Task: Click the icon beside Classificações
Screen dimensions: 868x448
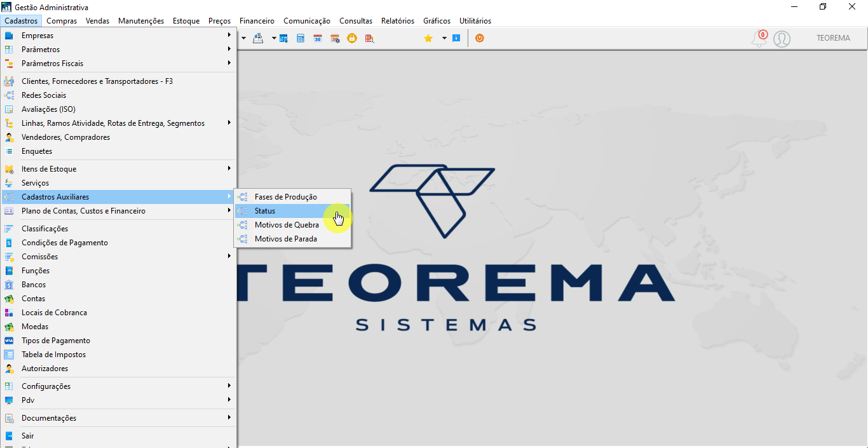Action: click(9, 229)
